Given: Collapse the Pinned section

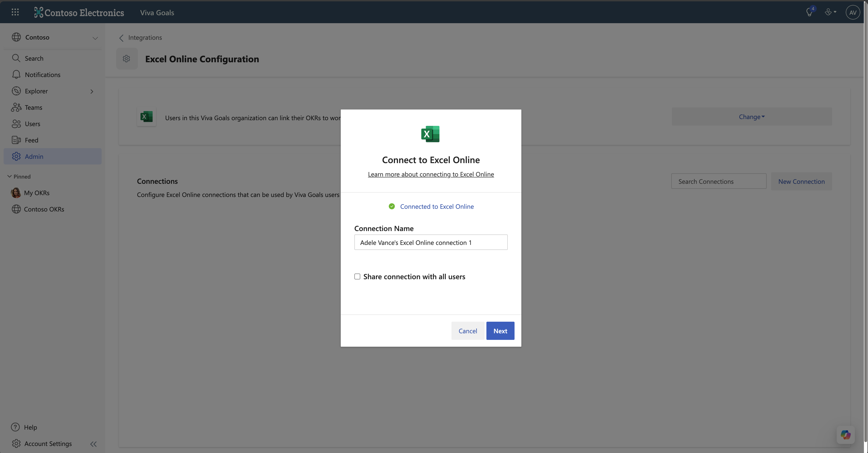Looking at the screenshot, I should click(10, 177).
